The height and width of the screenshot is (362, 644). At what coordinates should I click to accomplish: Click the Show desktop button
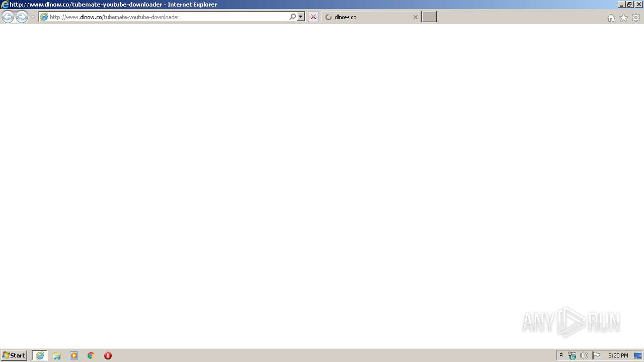[x=638, y=355]
